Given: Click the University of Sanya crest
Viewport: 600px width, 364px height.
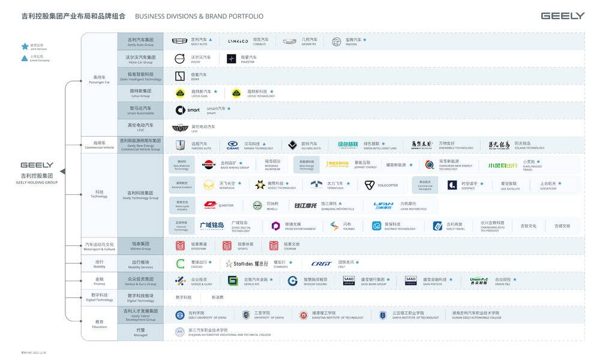Looking at the screenshot, I should tap(247, 315).
